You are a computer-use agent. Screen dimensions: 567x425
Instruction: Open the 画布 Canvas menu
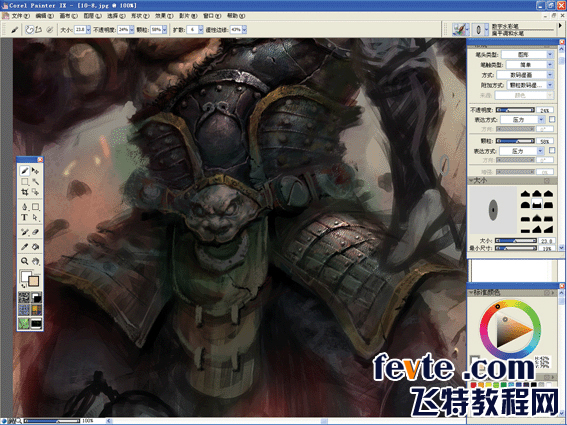[x=68, y=16]
